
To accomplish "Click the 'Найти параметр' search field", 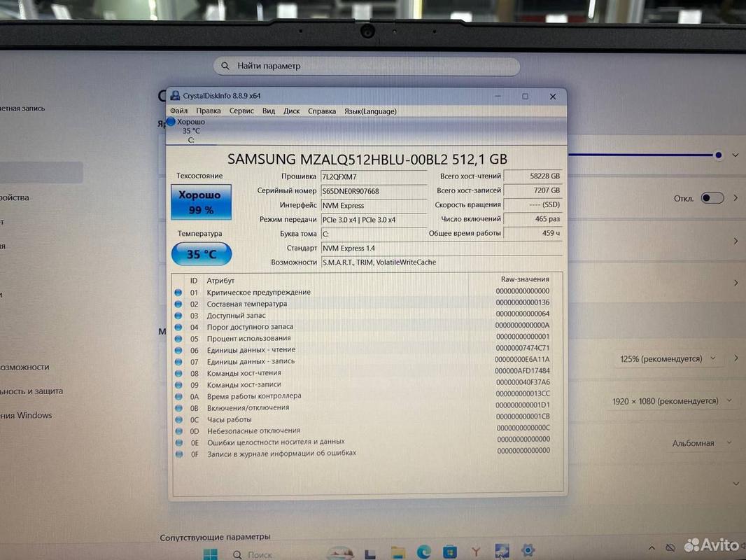I will 366,66.
